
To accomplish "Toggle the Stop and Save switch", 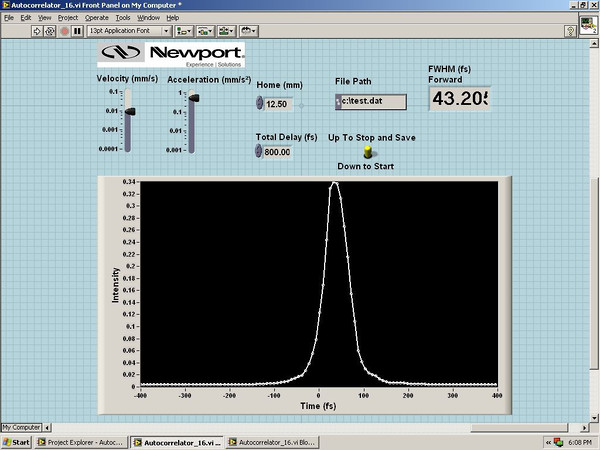I will 368,152.
